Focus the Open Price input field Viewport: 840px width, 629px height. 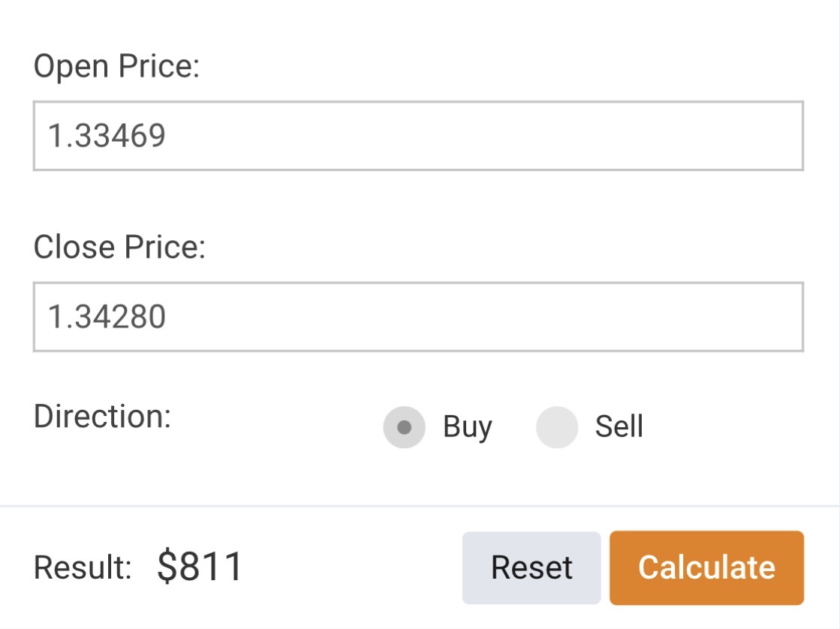coord(418,136)
